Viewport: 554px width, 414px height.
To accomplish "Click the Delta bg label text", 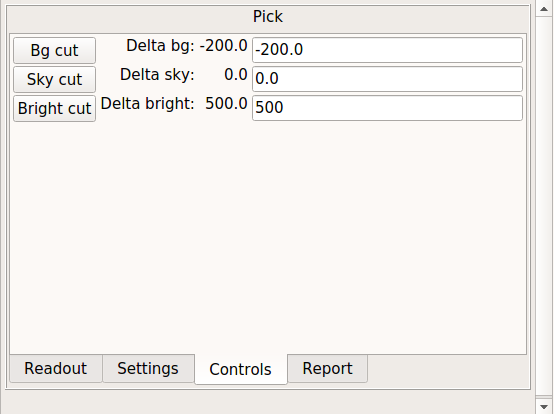I will [160, 46].
